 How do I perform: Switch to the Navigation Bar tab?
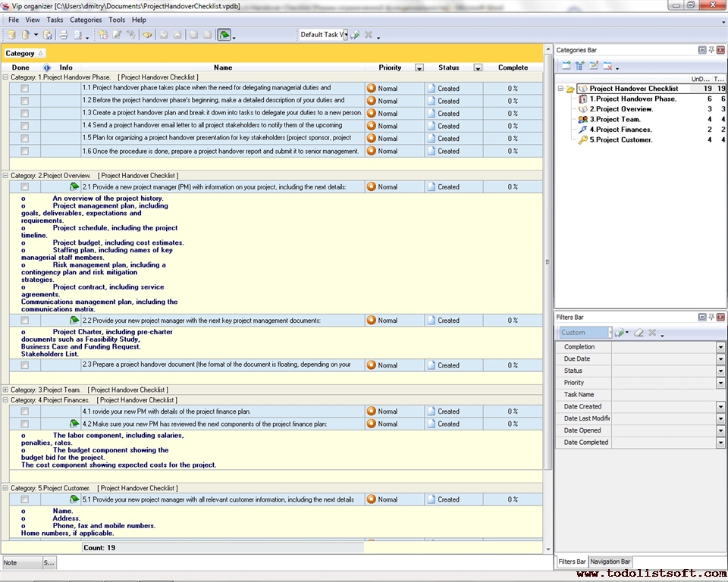point(610,562)
